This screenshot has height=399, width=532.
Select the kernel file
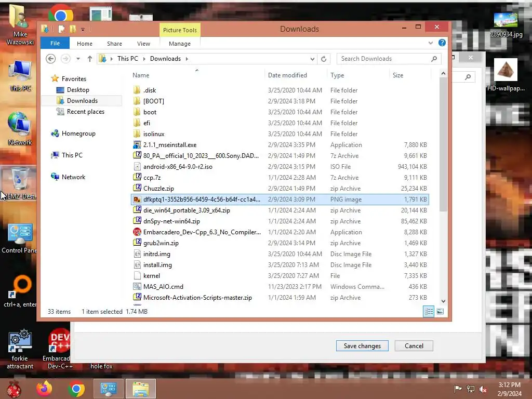(280, 276)
